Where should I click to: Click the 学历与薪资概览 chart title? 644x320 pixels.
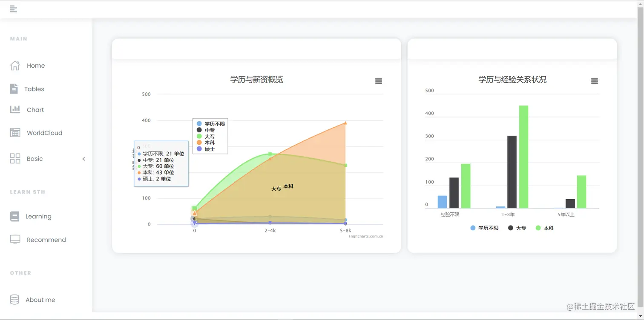(257, 80)
